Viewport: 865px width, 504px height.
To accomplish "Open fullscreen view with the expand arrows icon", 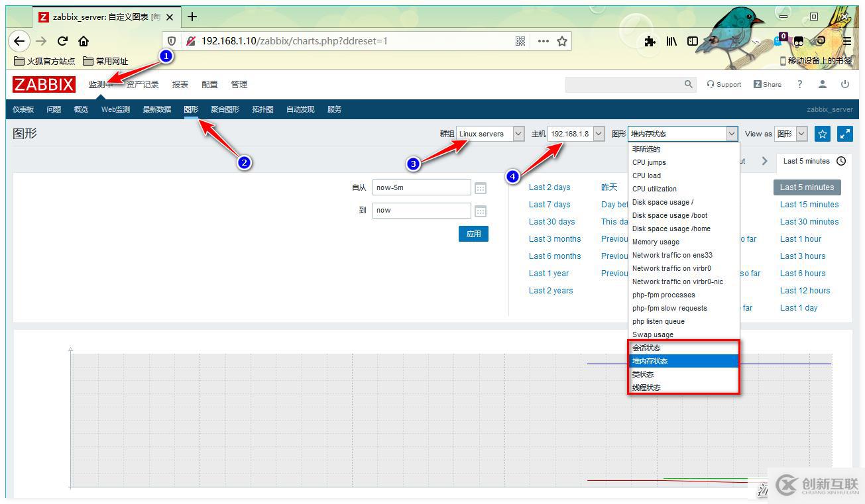I will click(x=844, y=134).
